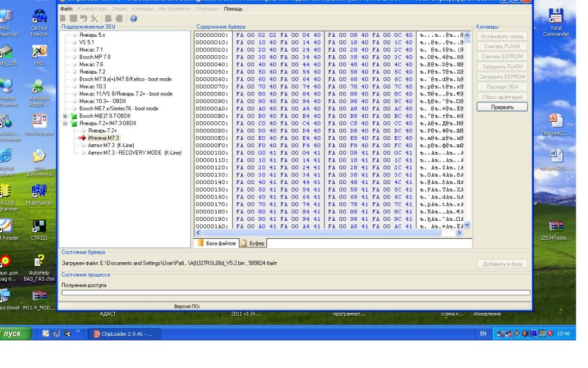The image size is (588, 368).
Task: Open the Помощь menu
Action: pyautogui.click(x=233, y=10)
